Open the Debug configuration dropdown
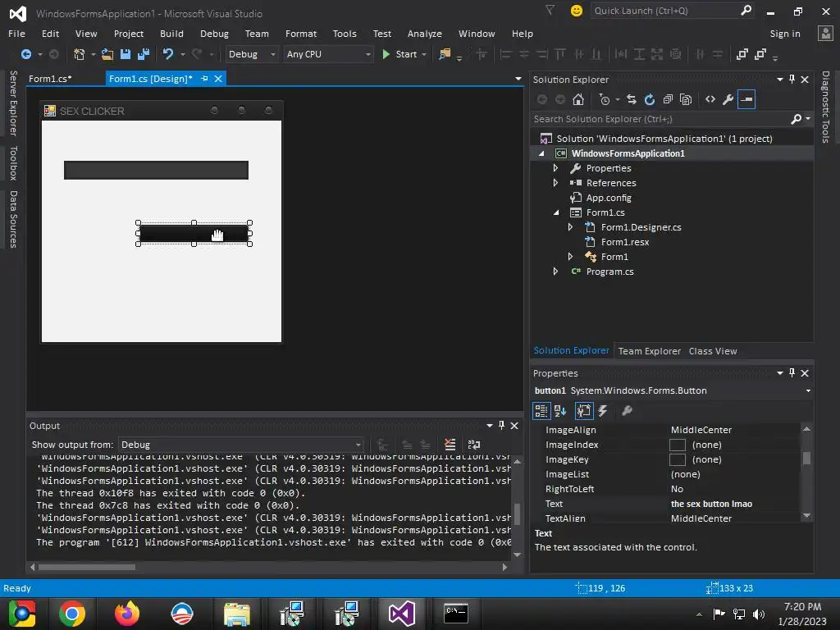This screenshot has height=630, width=840. click(x=251, y=54)
